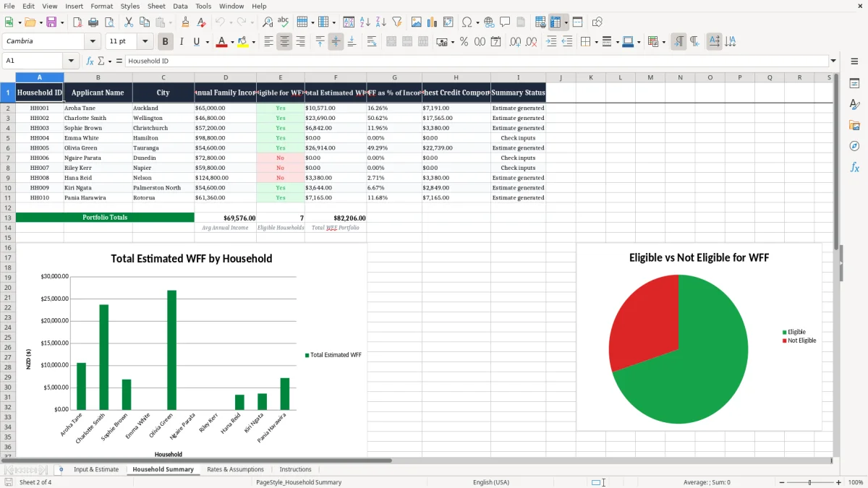Insert a comment in the cell
The width and height of the screenshot is (868, 488).
(x=505, y=22)
